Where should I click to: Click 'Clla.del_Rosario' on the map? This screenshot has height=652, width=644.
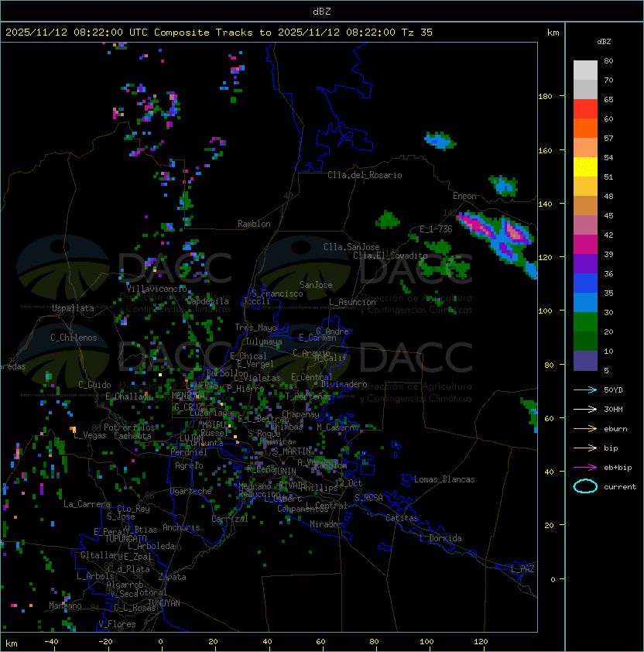pos(365,175)
